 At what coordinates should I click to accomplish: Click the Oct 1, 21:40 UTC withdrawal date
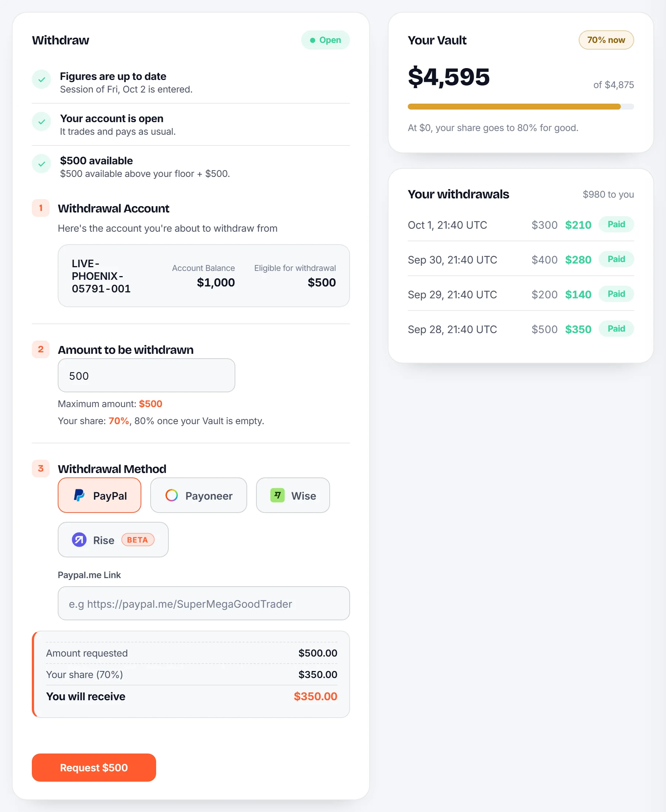tap(447, 225)
